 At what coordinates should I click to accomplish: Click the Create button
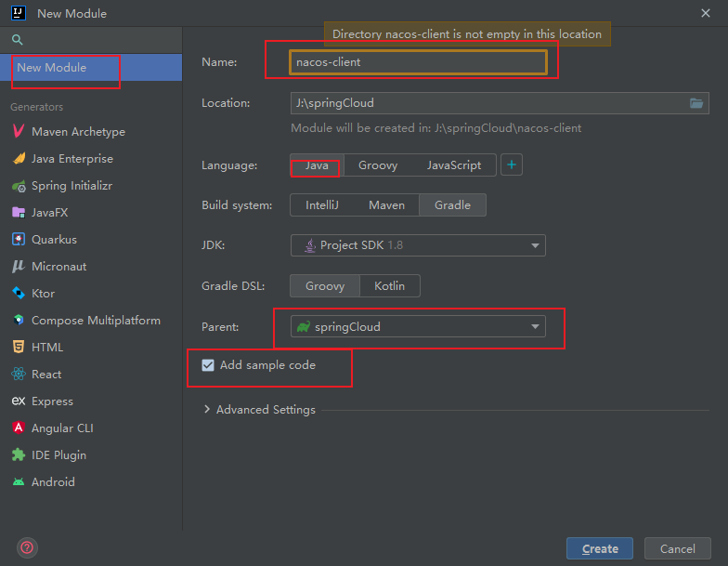click(x=600, y=548)
